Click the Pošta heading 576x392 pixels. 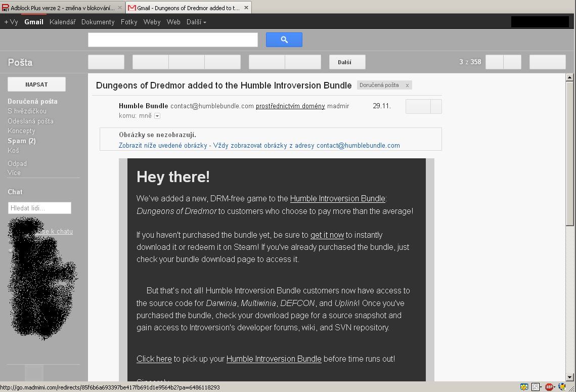(20, 62)
